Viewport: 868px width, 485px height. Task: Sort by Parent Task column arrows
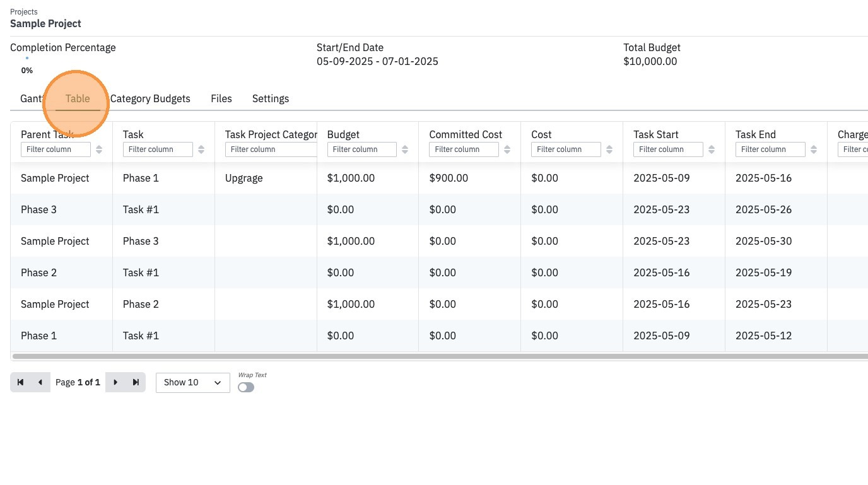click(99, 149)
